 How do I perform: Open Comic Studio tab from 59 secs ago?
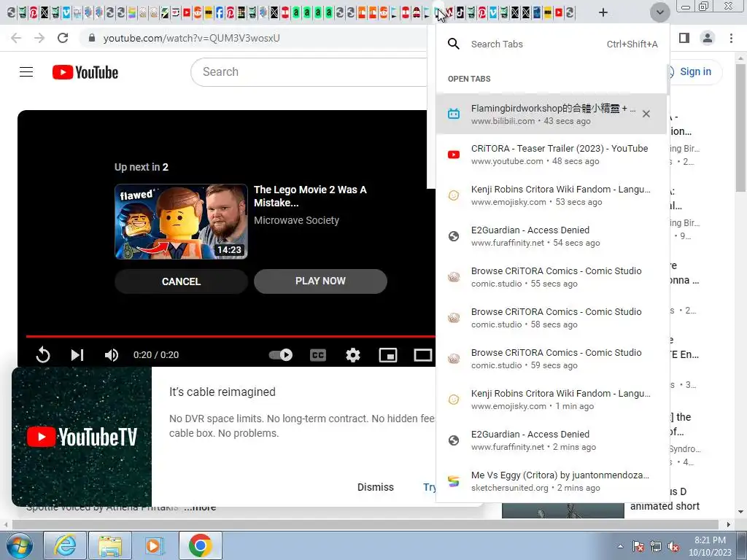551,359
